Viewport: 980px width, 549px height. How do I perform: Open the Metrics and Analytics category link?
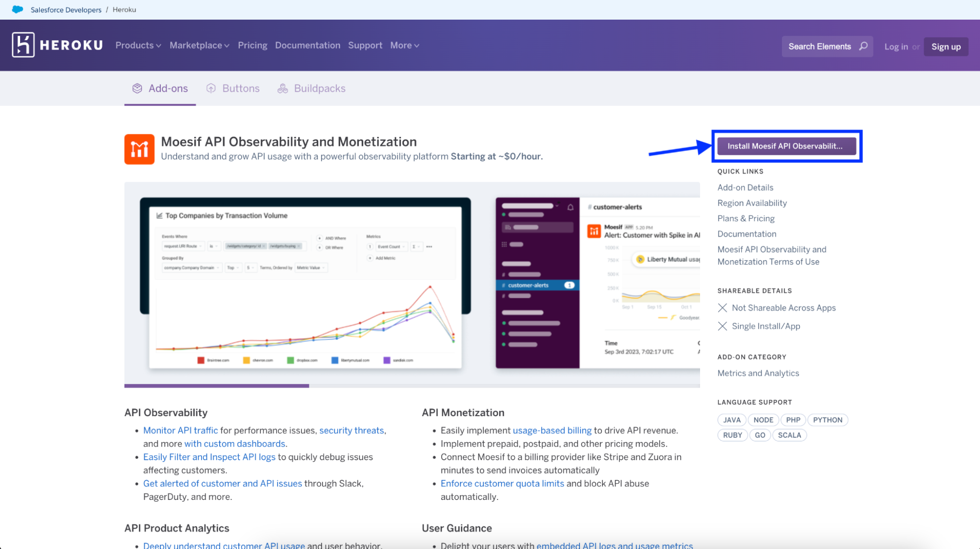pyautogui.click(x=758, y=373)
